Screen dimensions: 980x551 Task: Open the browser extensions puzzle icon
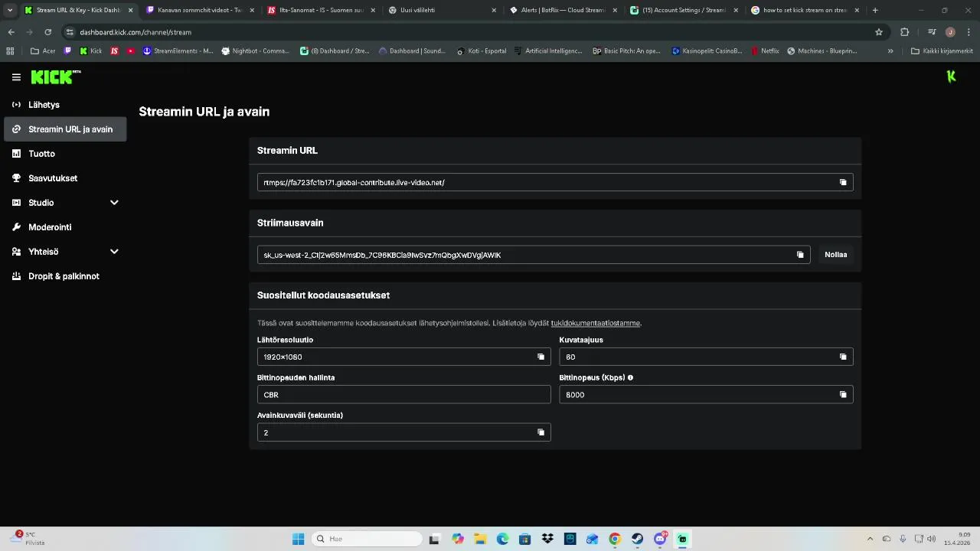point(905,32)
